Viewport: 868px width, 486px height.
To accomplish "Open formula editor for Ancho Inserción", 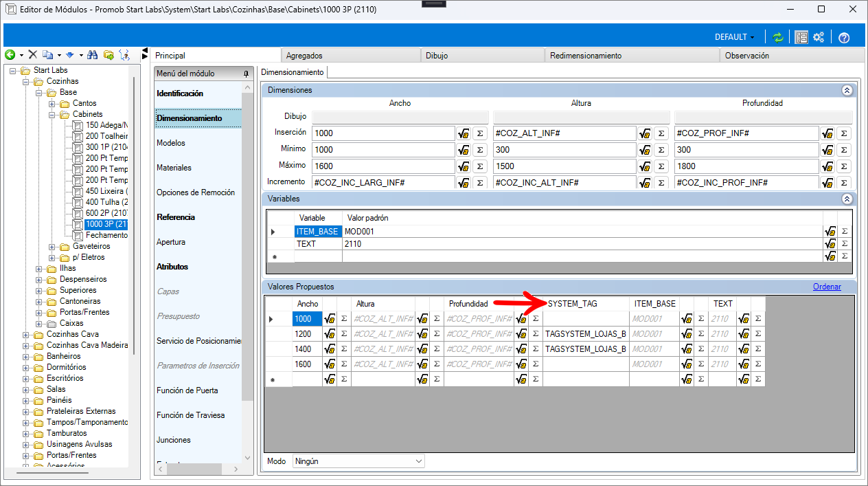I will click(464, 133).
